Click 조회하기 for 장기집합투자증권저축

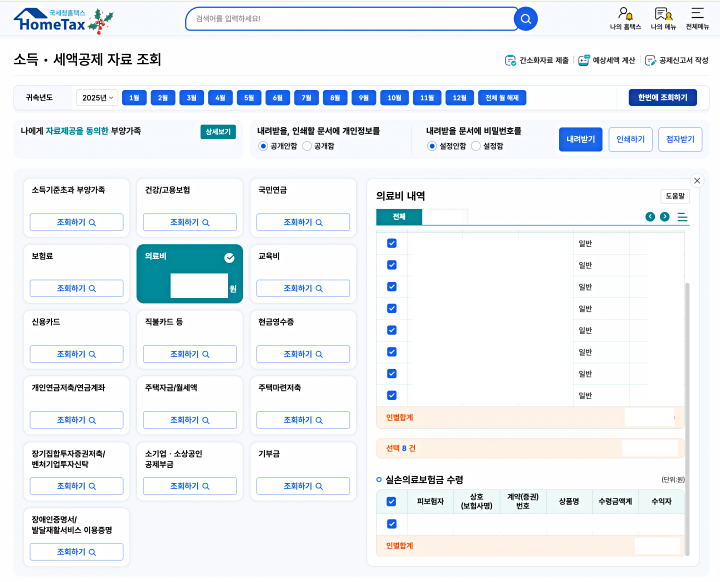[x=77, y=486]
